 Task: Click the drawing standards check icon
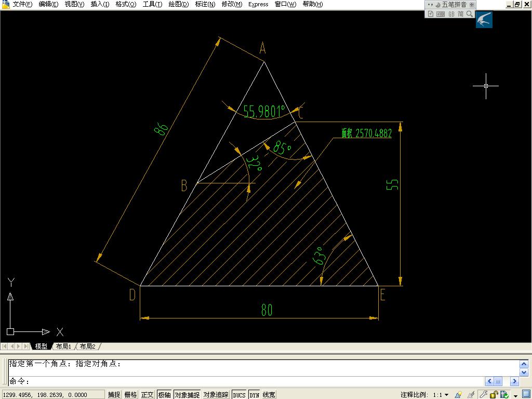click(x=504, y=394)
